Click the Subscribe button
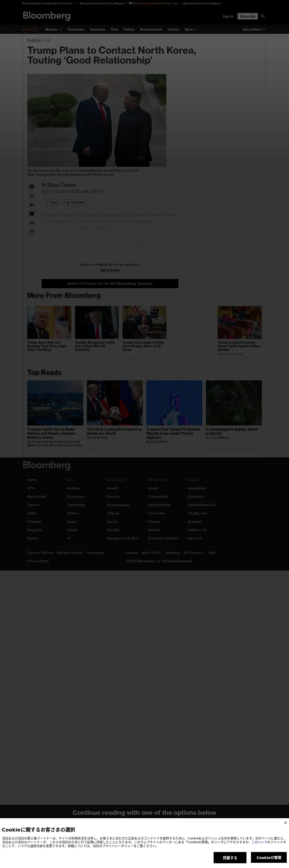 click(x=248, y=16)
